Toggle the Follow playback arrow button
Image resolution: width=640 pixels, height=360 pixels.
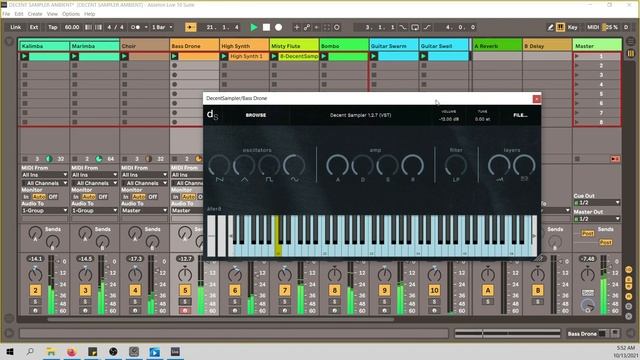(190, 27)
